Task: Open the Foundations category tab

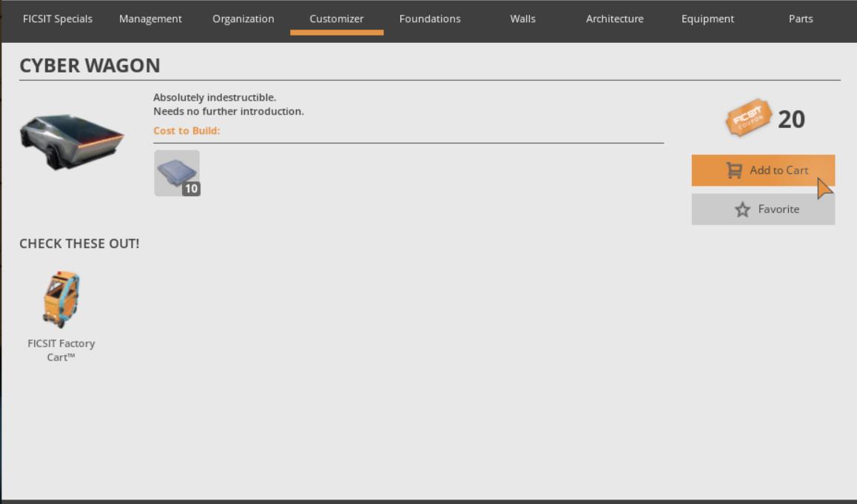Action: pyautogui.click(x=429, y=19)
